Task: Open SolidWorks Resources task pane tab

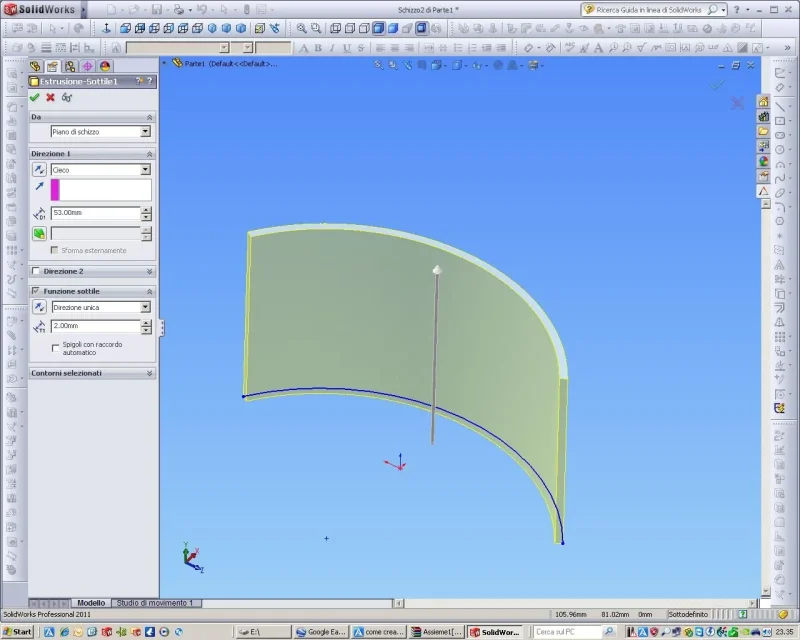Action: click(x=763, y=102)
